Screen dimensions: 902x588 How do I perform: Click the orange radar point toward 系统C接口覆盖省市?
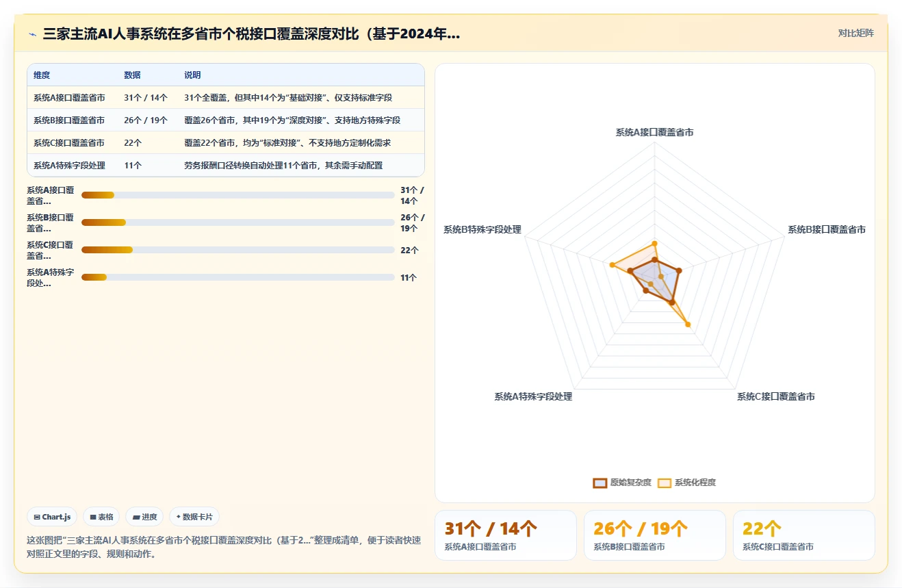[688, 324]
